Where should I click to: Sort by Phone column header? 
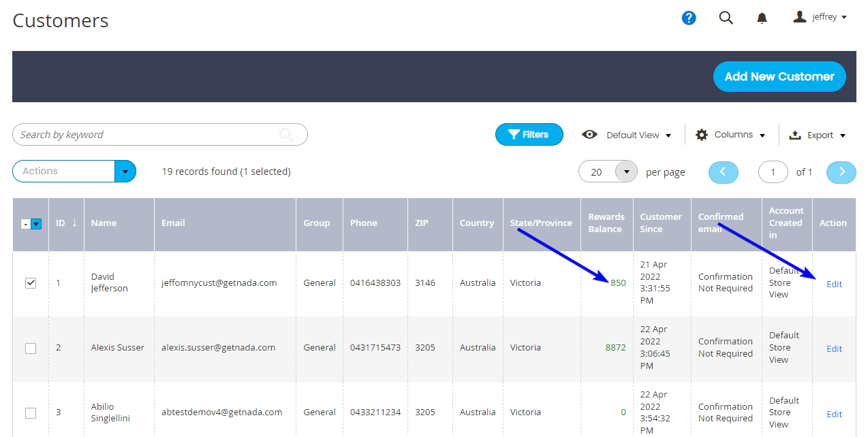point(364,223)
